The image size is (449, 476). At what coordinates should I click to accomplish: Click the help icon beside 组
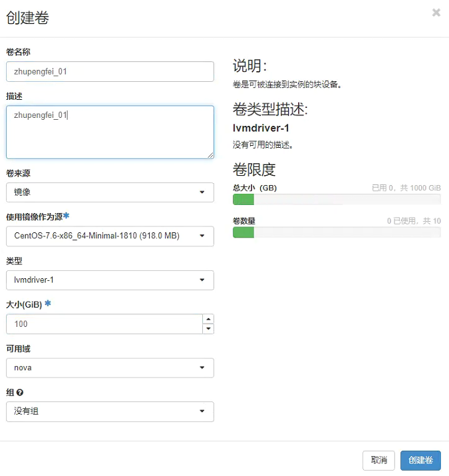pyautogui.click(x=20, y=393)
